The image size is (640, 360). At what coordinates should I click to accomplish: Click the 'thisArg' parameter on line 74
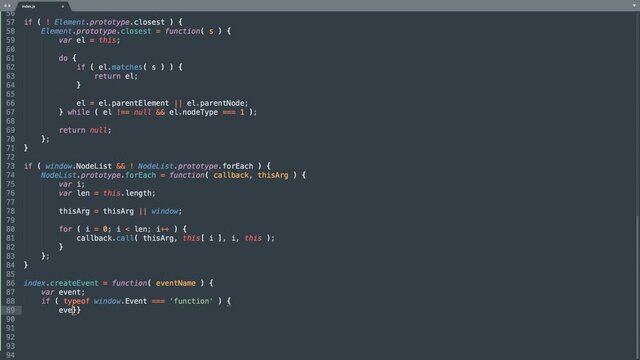(273, 176)
